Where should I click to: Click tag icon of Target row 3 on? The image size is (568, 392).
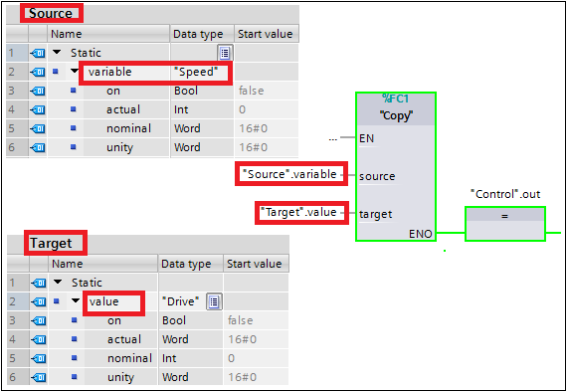(x=39, y=320)
